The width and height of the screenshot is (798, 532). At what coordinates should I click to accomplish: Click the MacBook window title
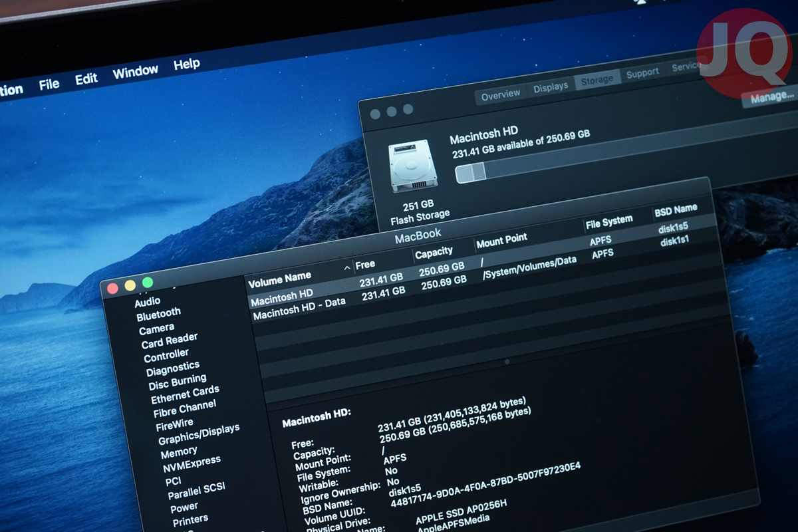coord(418,237)
